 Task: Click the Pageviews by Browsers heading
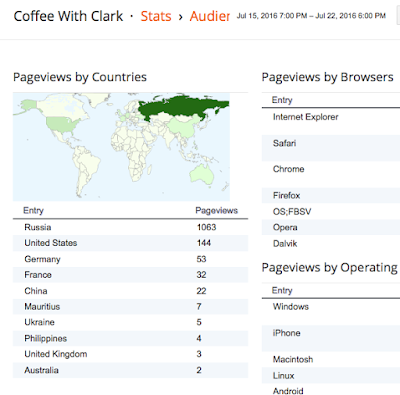coord(327,77)
